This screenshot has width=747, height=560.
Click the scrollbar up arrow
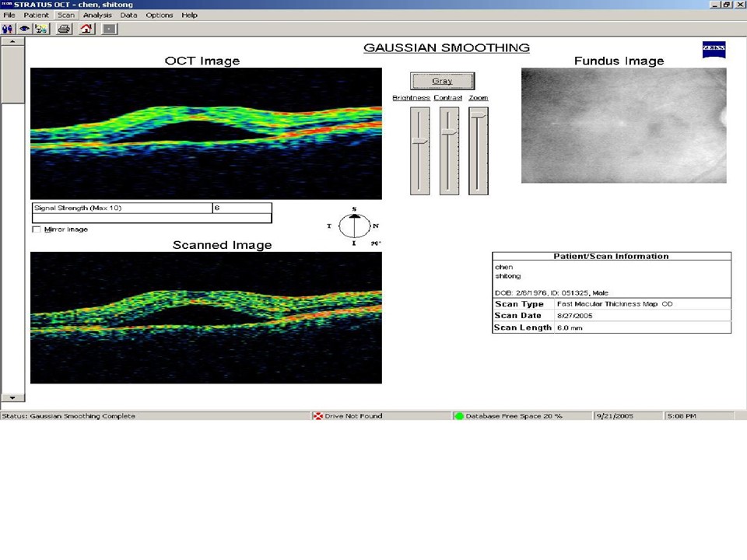[x=13, y=41]
